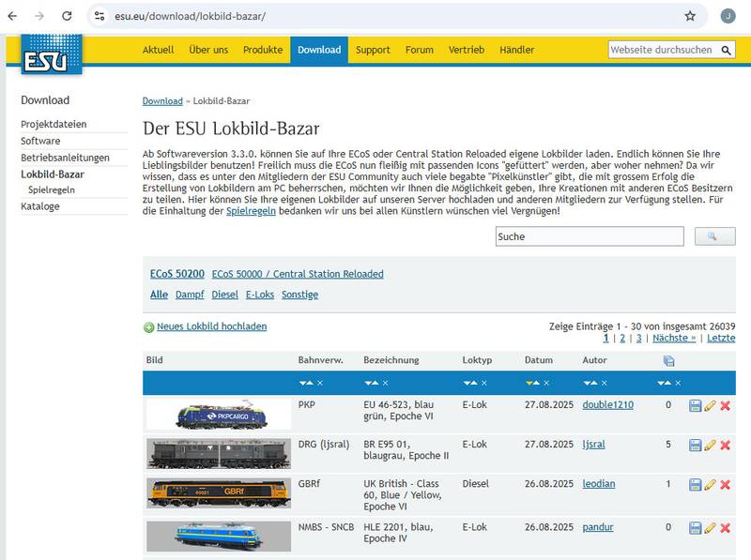Sort downloads count column with up arrow
751x560 pixels.
[x=668, y=383]
